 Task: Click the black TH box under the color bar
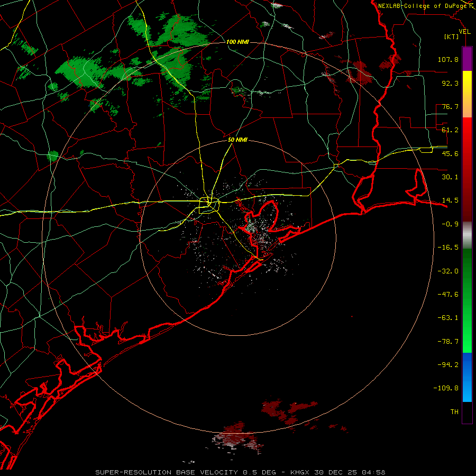[x=467, y=413]
